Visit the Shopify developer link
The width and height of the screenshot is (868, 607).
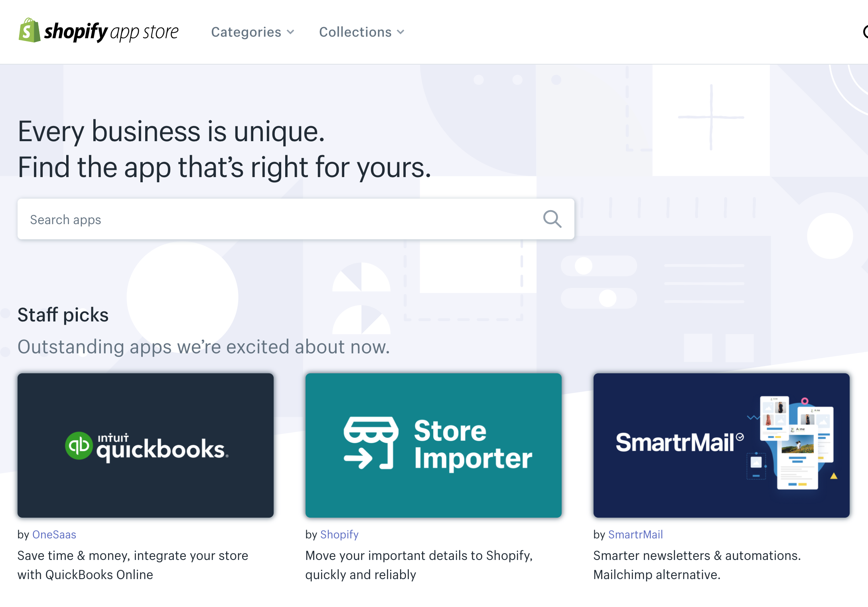point(339,534)
